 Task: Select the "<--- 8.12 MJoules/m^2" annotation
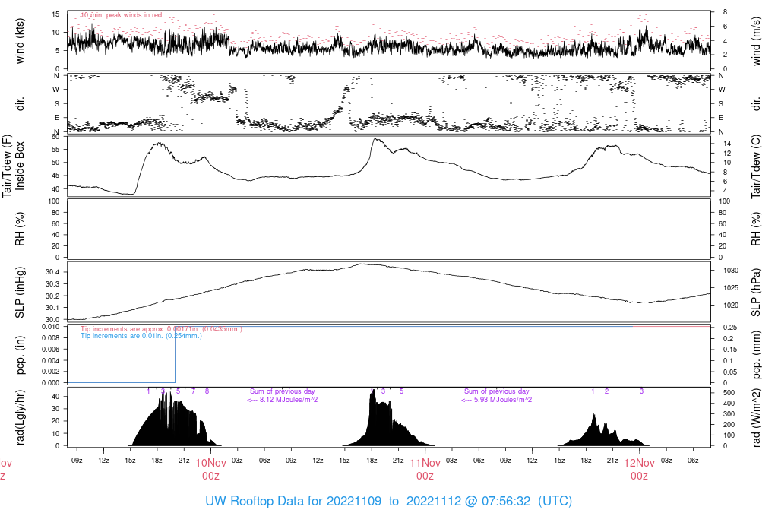[x=283, y=400]
